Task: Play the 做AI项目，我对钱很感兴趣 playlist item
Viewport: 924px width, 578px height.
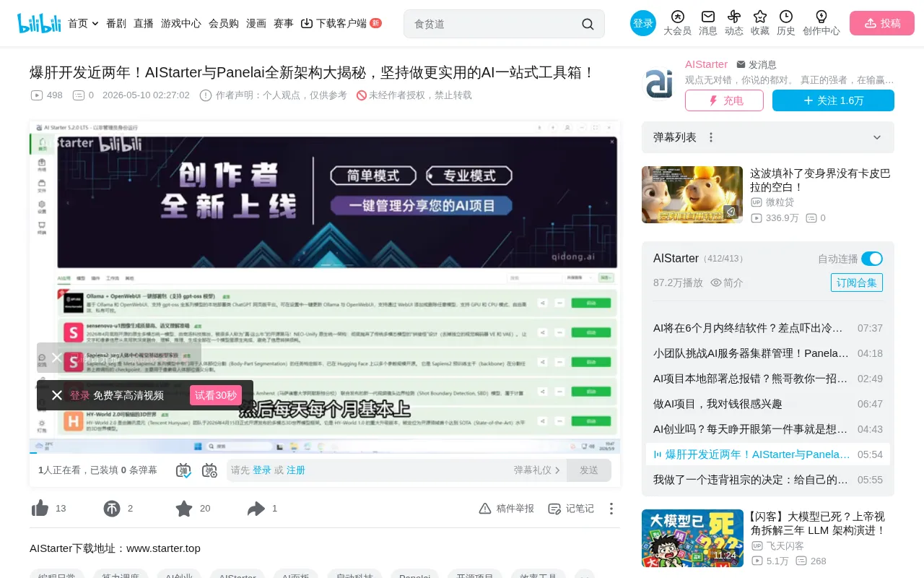Action: coord(768,404)
